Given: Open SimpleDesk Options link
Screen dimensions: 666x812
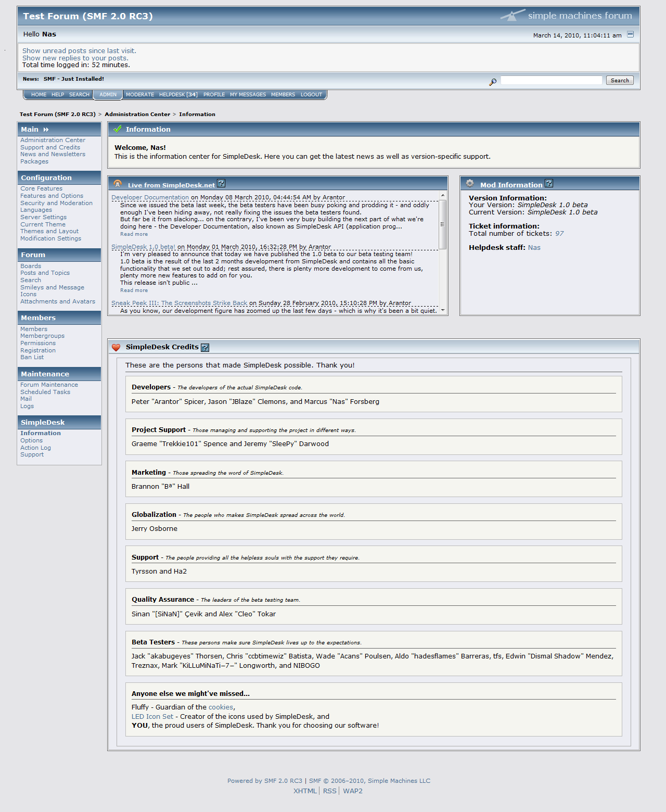Looking at the screenshot, I should point(31,440).
